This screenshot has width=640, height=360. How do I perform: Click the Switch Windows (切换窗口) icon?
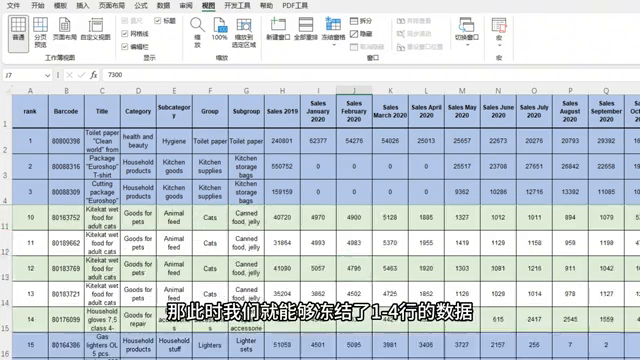(467, 25)
